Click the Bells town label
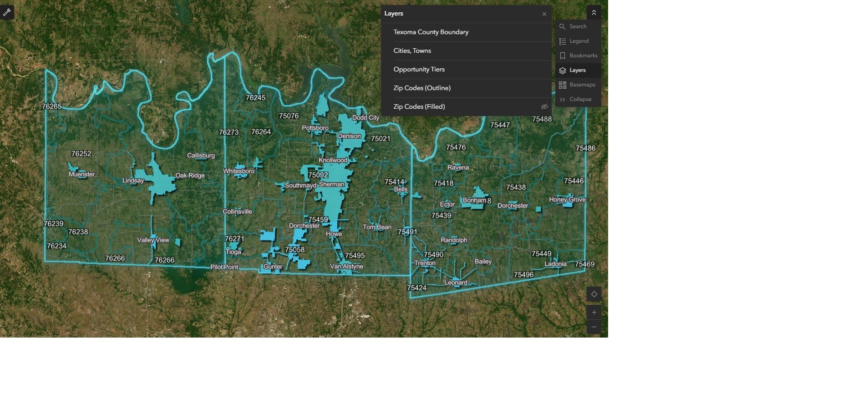 pyautogui.click(x=401, y=189)
